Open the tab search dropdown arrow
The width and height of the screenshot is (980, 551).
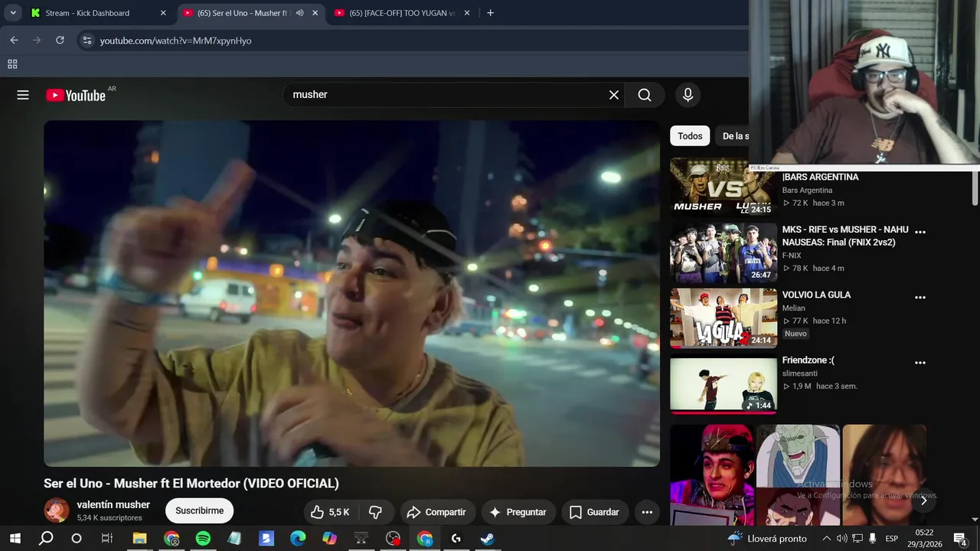pyautogui.click(x=13, y=13)
